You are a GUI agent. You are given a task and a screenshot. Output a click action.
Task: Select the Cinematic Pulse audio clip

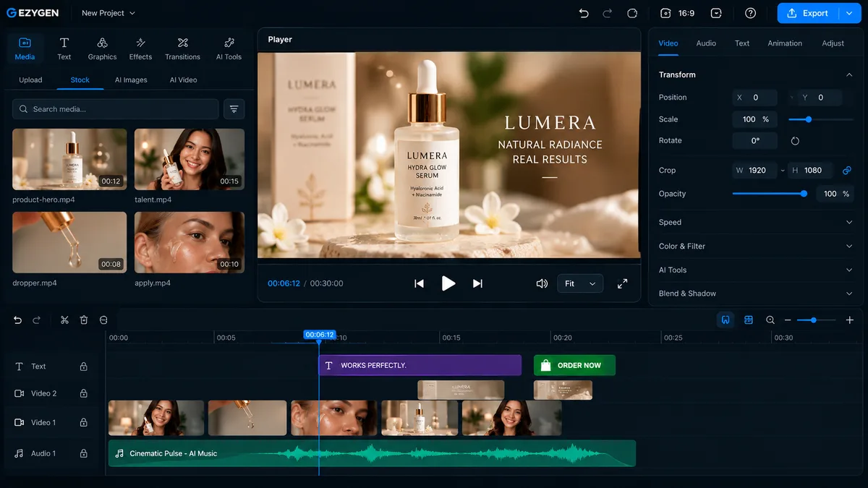pyautogui.click(x=372, y=453)
